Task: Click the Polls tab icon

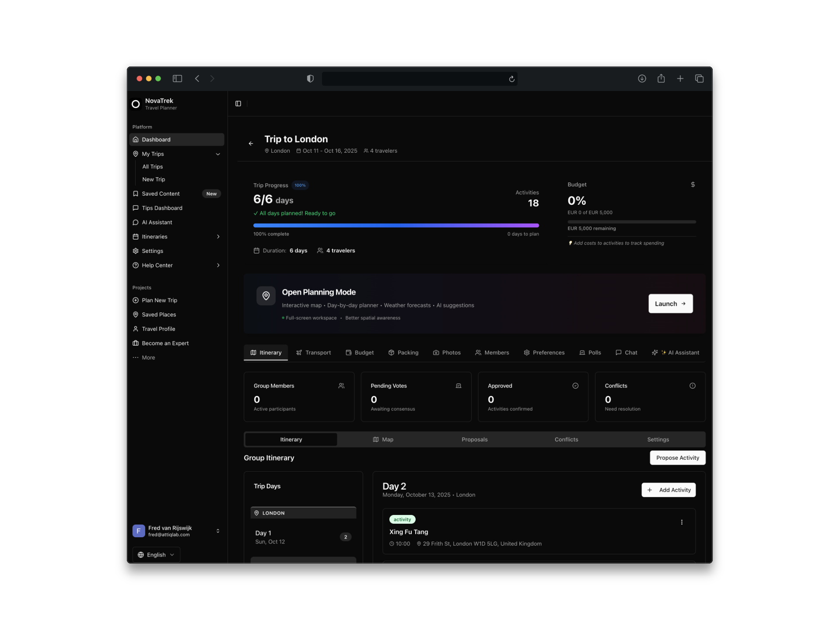Action: (x=582, y=353)
